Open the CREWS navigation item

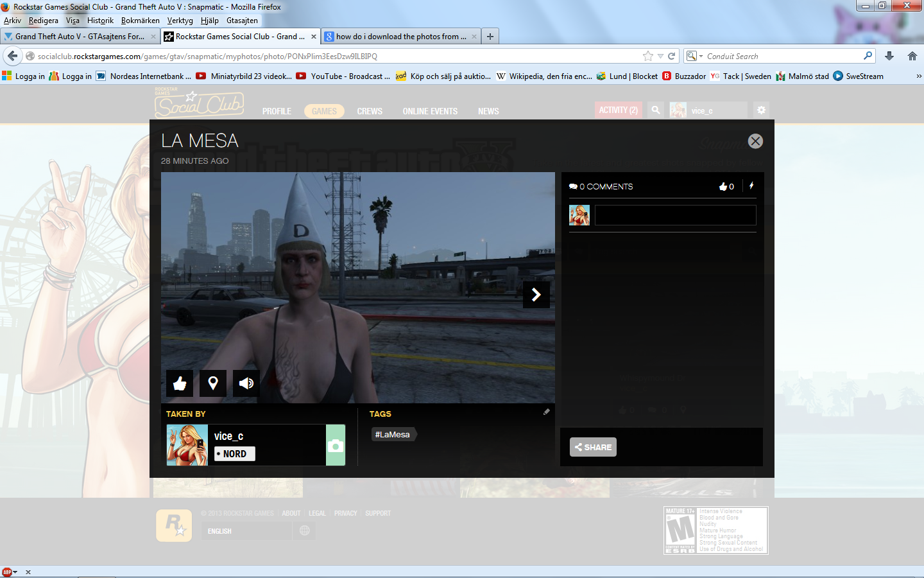[370, 111]
